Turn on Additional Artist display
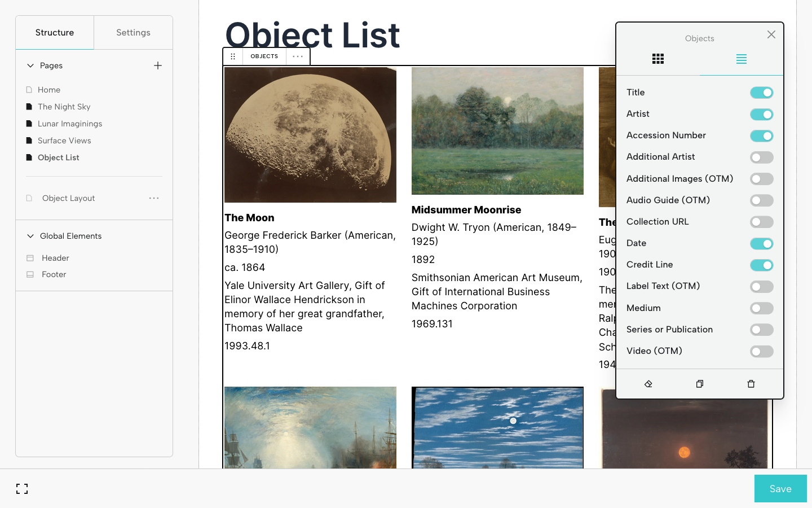Screen dimensions: 812x508 pyautogui.click(x=762, y=157)
